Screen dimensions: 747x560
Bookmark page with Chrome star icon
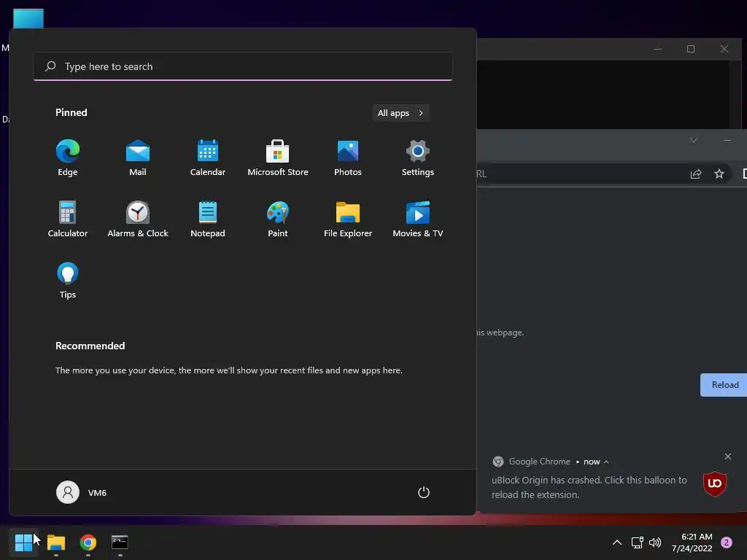coord(719,174)
